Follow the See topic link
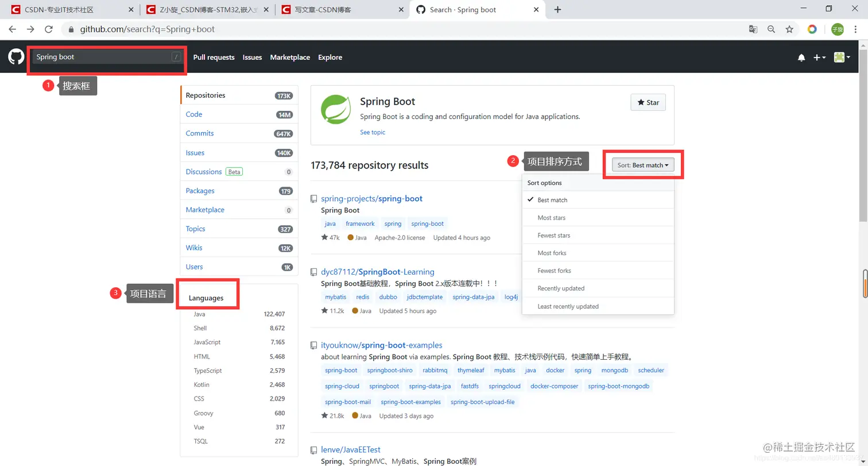Image resolution: width=868 pixels, height=466 pixels. [x=373, y=132]
